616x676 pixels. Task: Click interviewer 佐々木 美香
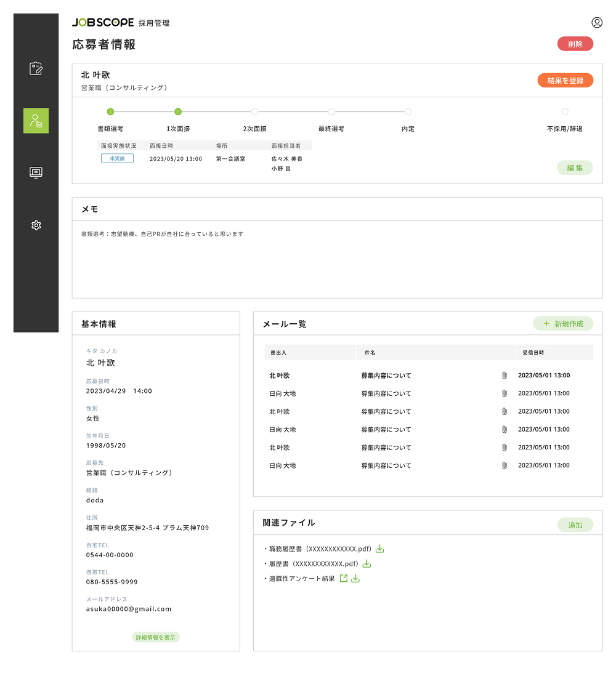287,159
